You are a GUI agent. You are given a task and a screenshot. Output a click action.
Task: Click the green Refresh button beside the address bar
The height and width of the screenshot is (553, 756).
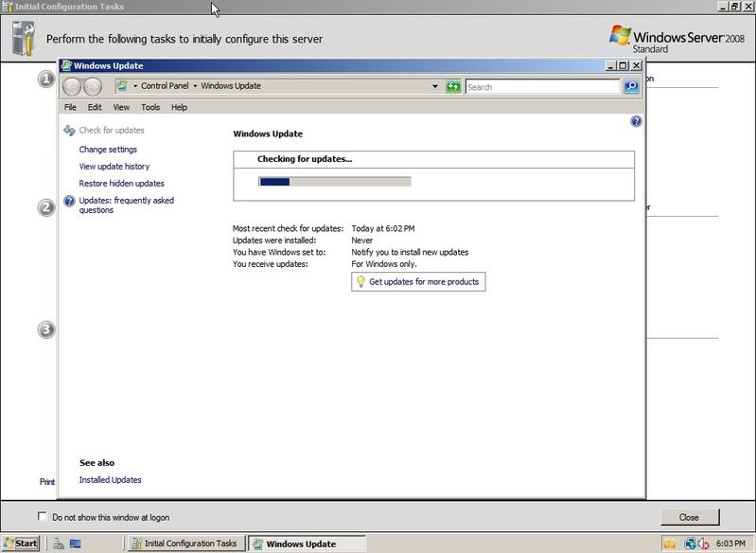click(x=453, y=87)
